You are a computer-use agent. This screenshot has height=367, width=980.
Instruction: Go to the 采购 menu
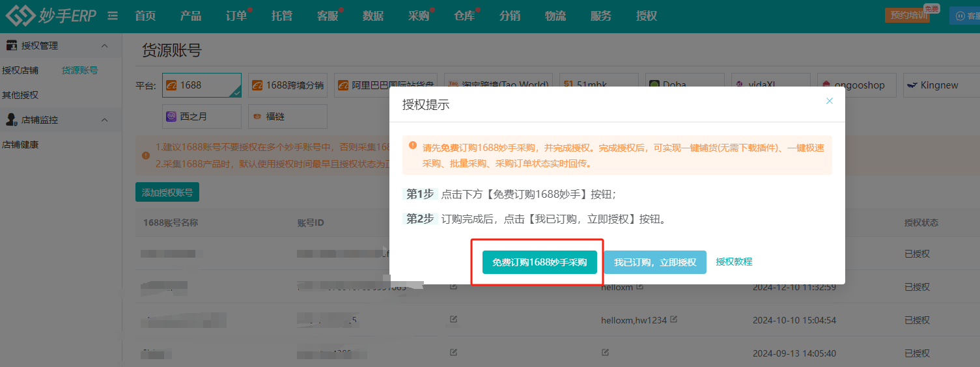pos(419,16)
